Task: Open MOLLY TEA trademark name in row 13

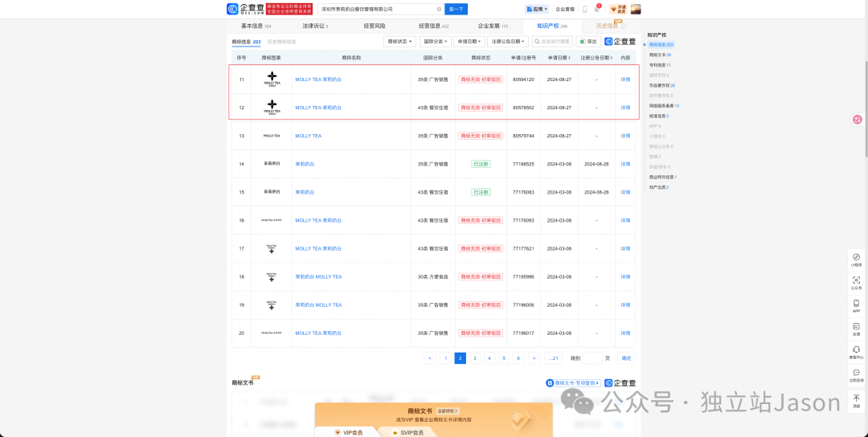Action: point(309,136)
